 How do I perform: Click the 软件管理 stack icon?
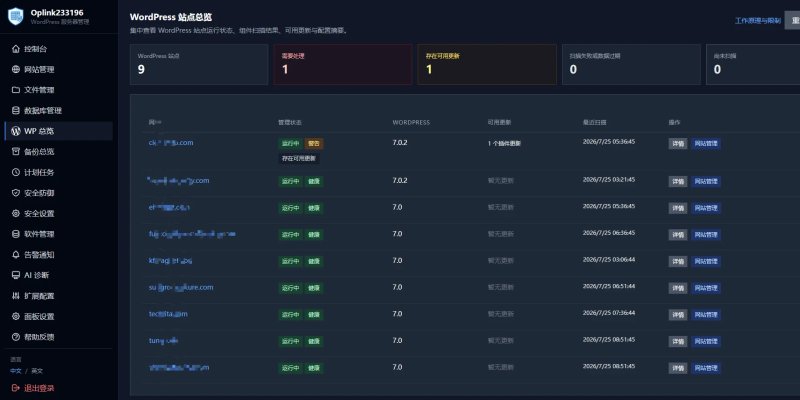[x=16, y=234]
